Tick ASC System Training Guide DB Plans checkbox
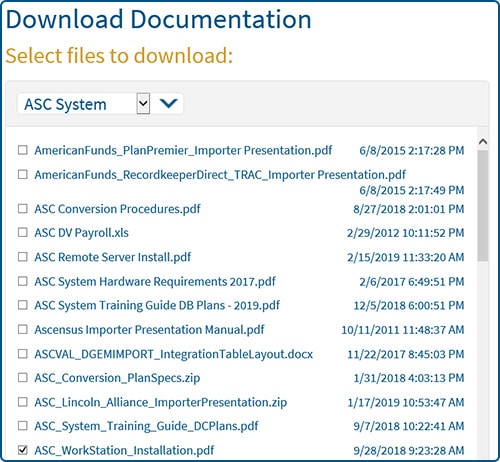This screenshot has height=462, width=500. [23, 305]
